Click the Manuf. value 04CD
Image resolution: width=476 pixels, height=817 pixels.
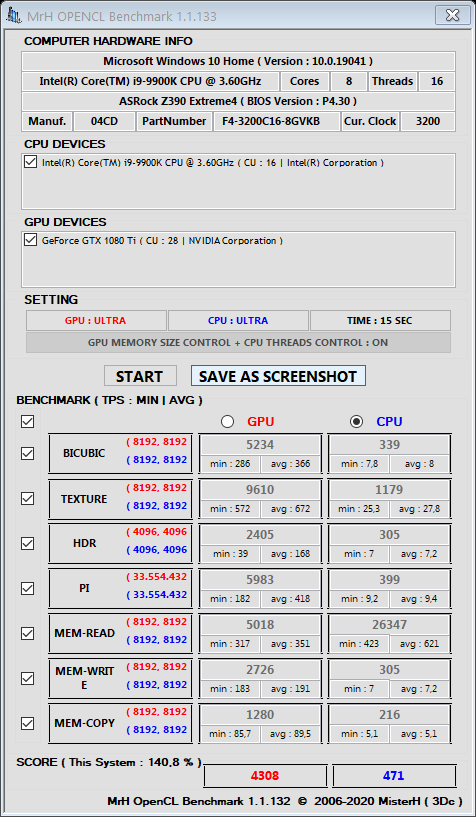coord(104,121)
